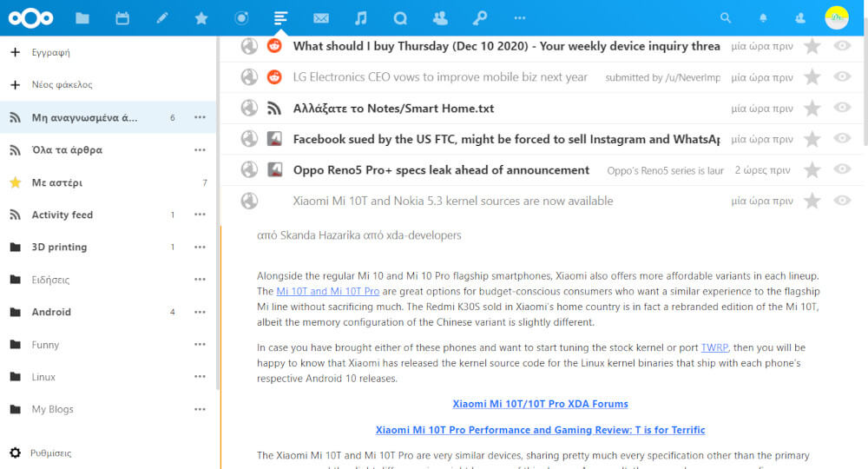Collapse the Xiaomi Mi 10T kernel sources title

[x=453, y=201]
